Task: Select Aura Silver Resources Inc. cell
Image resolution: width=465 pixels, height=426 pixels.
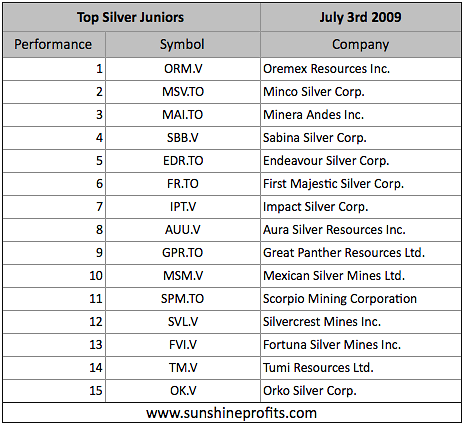Action: click(x=361, y=230)
